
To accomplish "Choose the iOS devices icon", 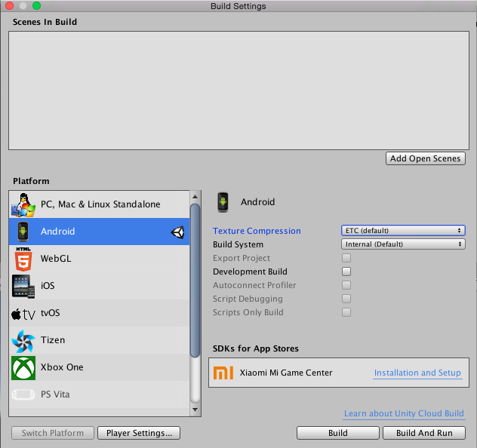I will tap(23, 287).
